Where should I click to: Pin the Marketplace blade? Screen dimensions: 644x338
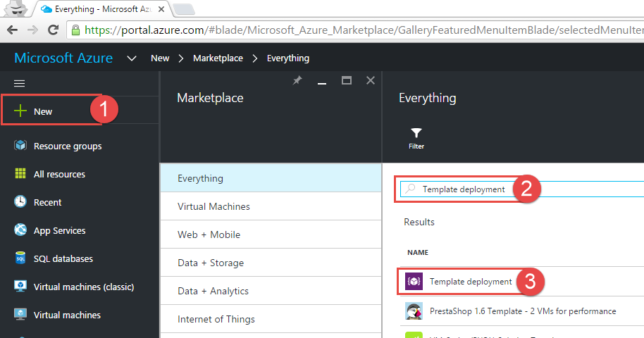[297, 81]
